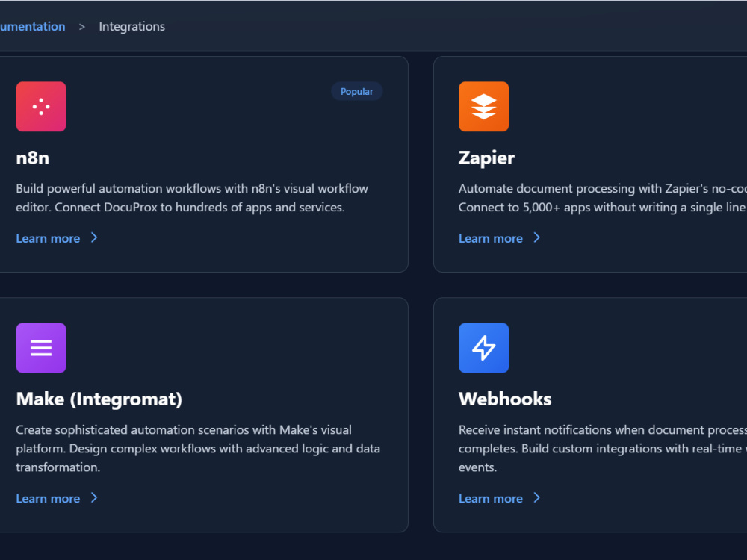The width and height of the screenshot is (747, 560).
Task: Click the n8n description about visual workflow editor
Action: tap(192, 198)
